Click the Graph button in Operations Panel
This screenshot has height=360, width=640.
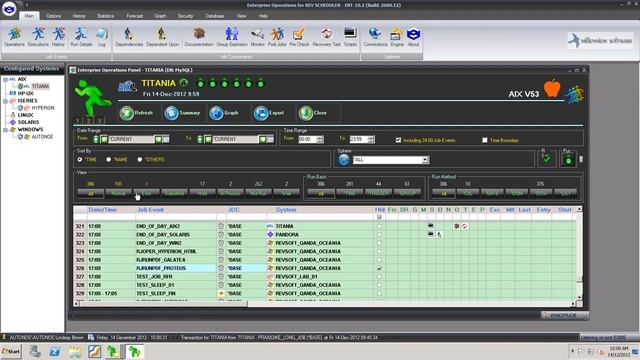[224, 113]
